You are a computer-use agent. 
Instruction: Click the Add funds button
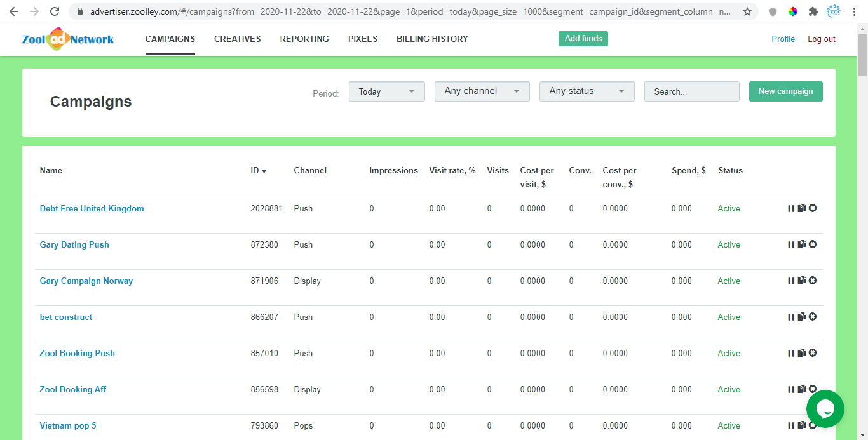pyautogui.click(x=583, y=38)
